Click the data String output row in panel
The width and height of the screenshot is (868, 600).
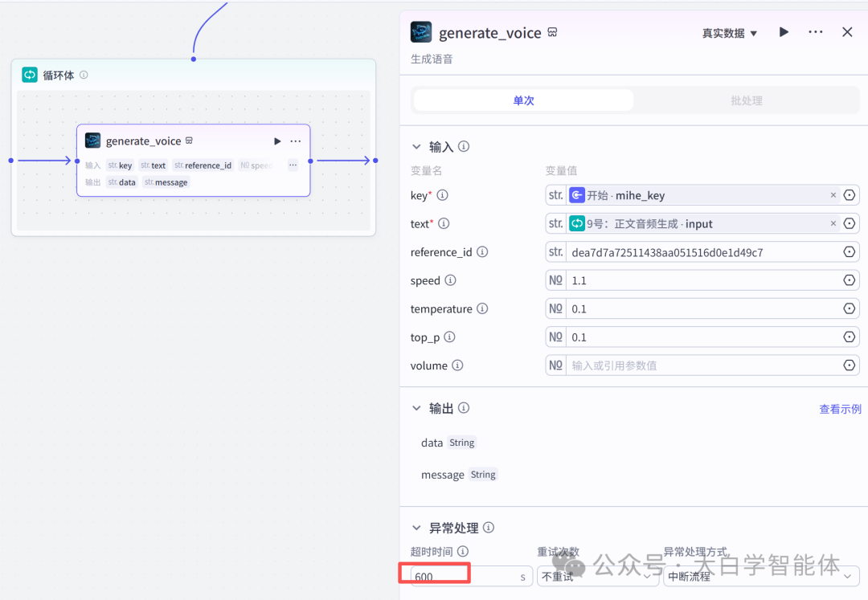click(448, 443)
